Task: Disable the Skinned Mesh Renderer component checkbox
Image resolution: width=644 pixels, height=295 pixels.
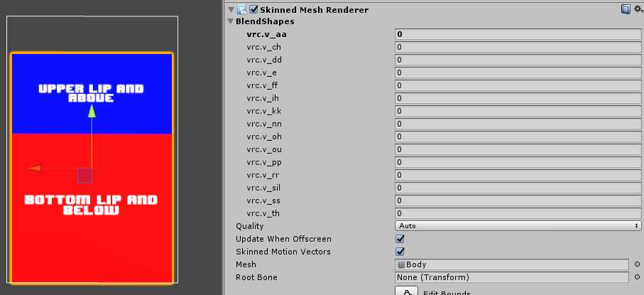Action: [x=253, y=9]
